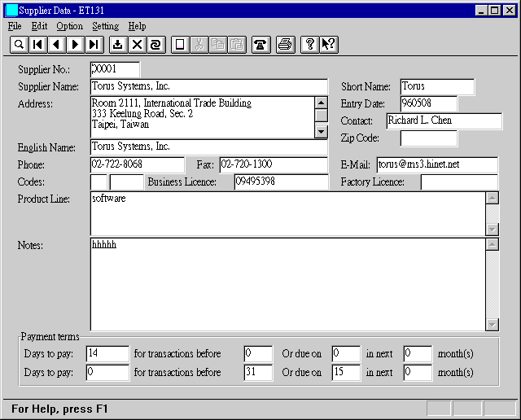Image resolution: width=521 pixels, height=420 pixels.
Task: Click first row transactions-before field
Action: click(258, 353)
